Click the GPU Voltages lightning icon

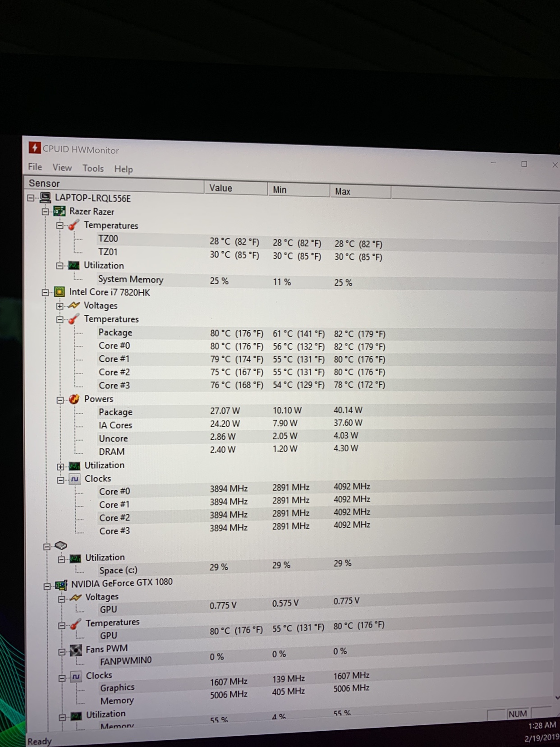pyautogui.click(x=76, y=598)
